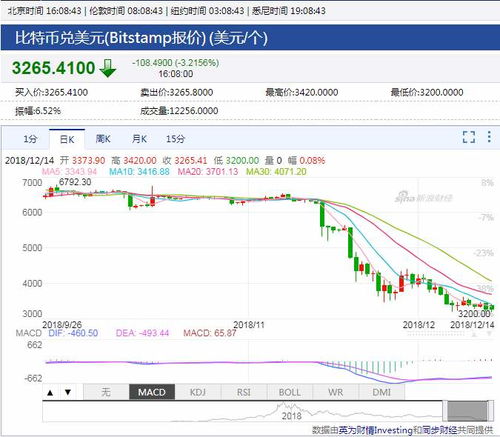Image resolution: width=500 pixels, height=437 pixels.
Task: Click the right edge handle of range selector
Action: (x=490, y=411)
